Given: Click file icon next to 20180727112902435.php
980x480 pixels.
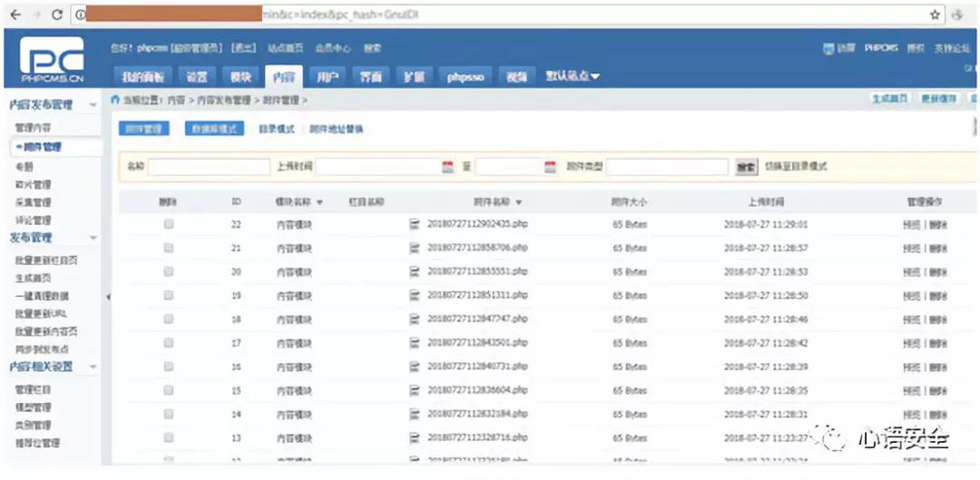Looking at the screenshot, I should point(414,224).
